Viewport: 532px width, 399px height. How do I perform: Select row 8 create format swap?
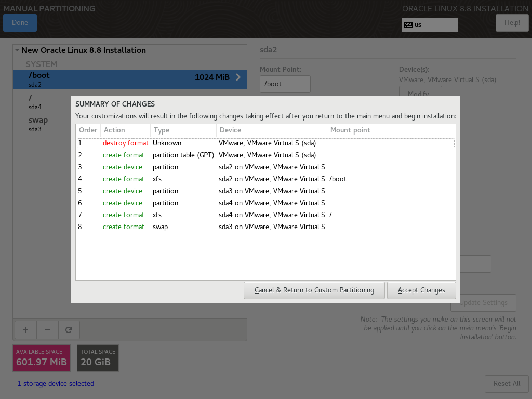(265, 227)
